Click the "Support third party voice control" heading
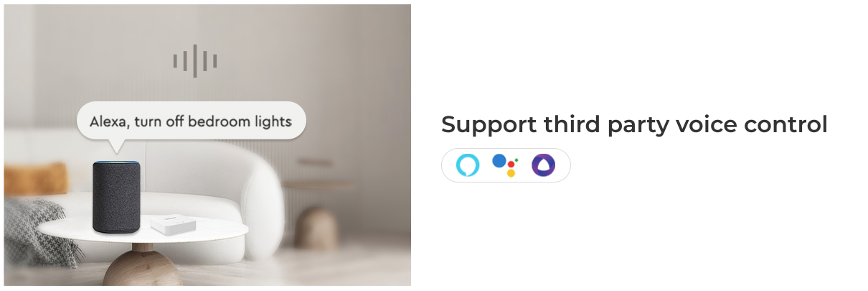868x291 pixels. click(634, 125)
